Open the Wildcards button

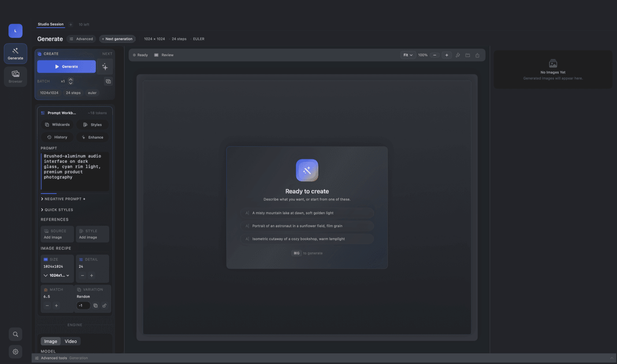pyautogui.click(x=57, y=125)
